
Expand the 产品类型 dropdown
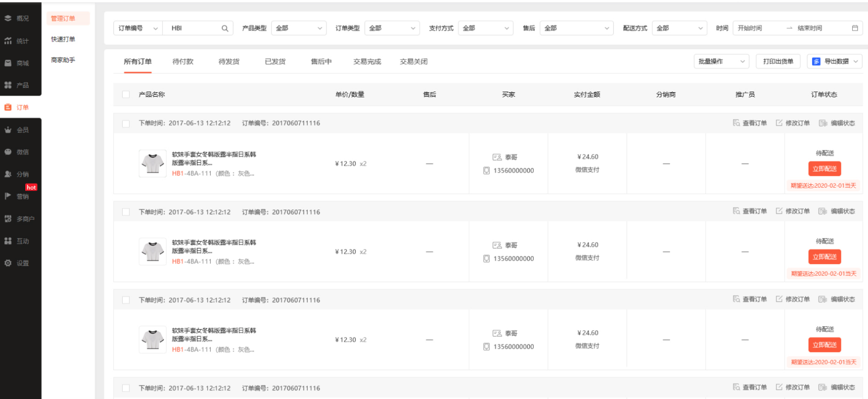(x=299, y=28)
